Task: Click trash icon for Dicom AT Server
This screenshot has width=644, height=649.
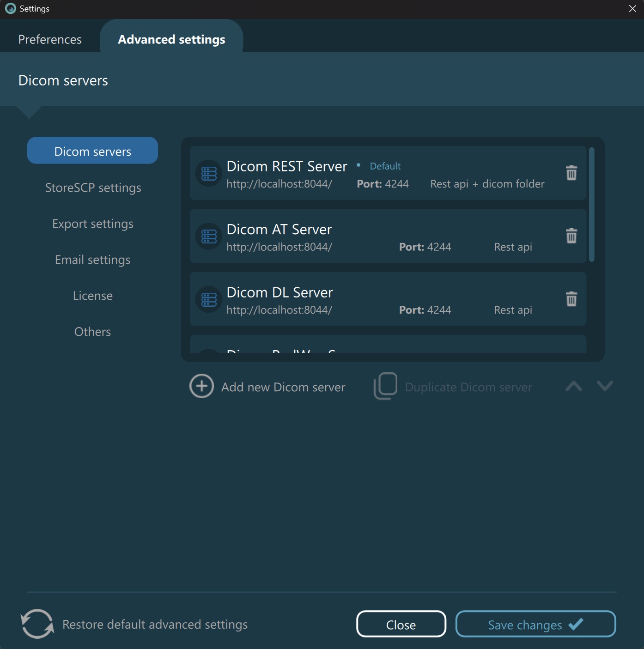Action: pyautogui.click(x=571, y=236)
